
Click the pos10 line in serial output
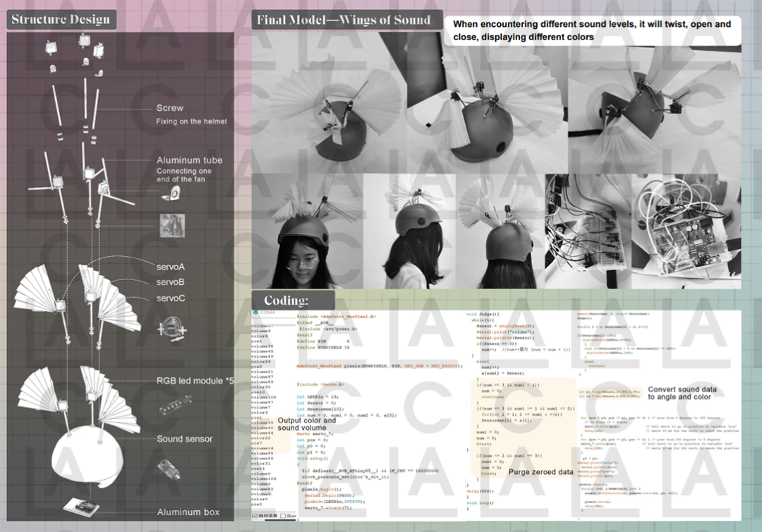coord(258,392)
